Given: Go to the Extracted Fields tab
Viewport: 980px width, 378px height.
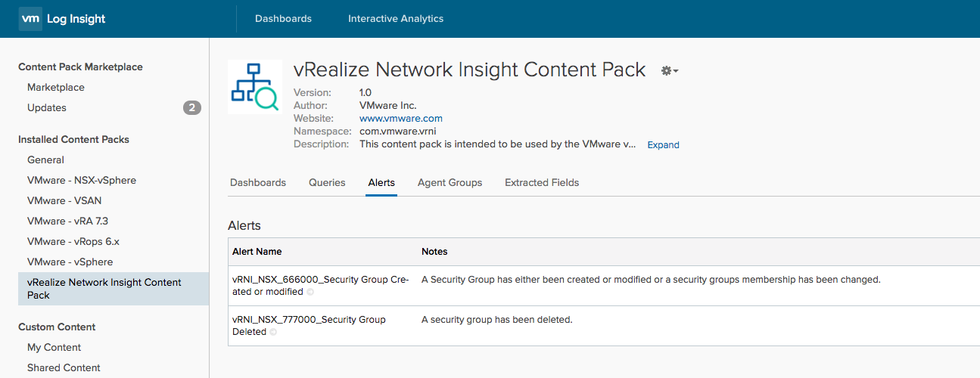Looking at the screenshot, I should (542, 183).
